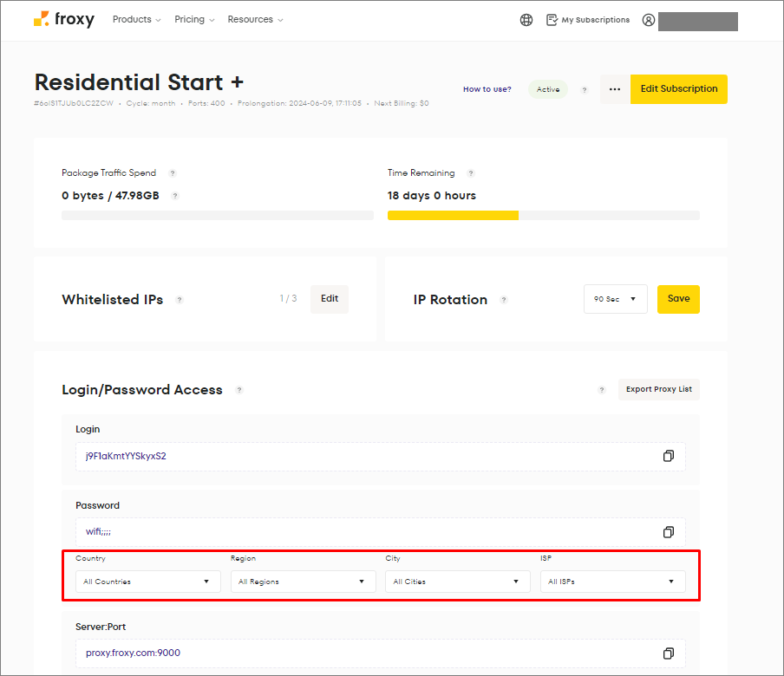Expand the ISP dropdown
Screen dimensions: 784x676
coord(612,582)
